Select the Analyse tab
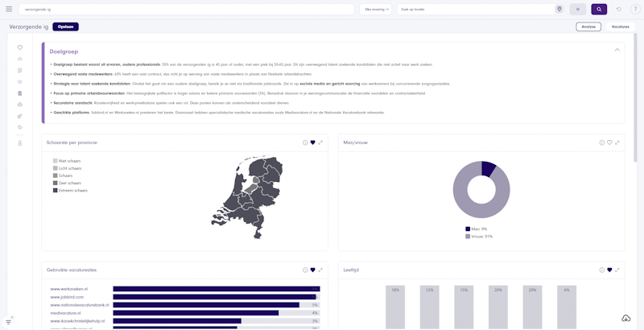Image resolution: width=644 pixels, height=330 pixels. (588, 27)
